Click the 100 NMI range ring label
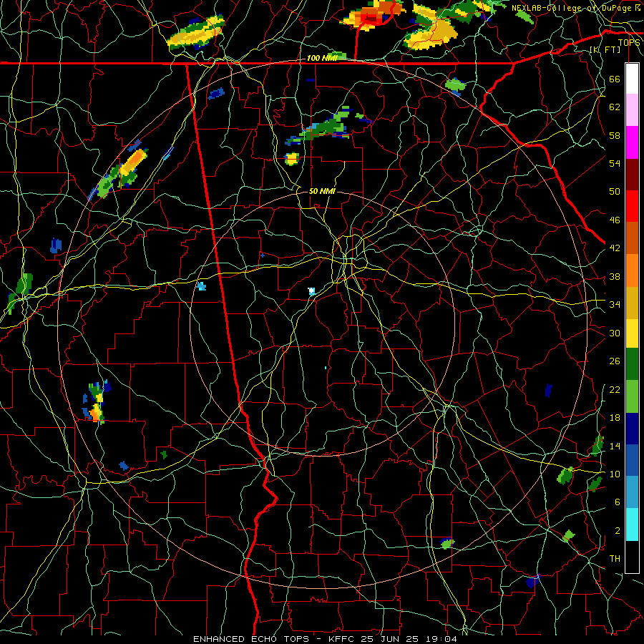 point(321,59)
